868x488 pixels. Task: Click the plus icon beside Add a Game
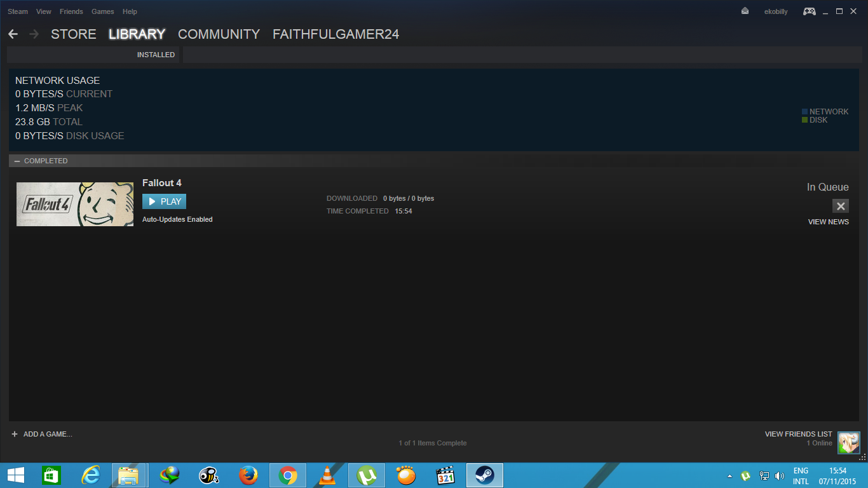pyautogui.click(x=15, y=434)
